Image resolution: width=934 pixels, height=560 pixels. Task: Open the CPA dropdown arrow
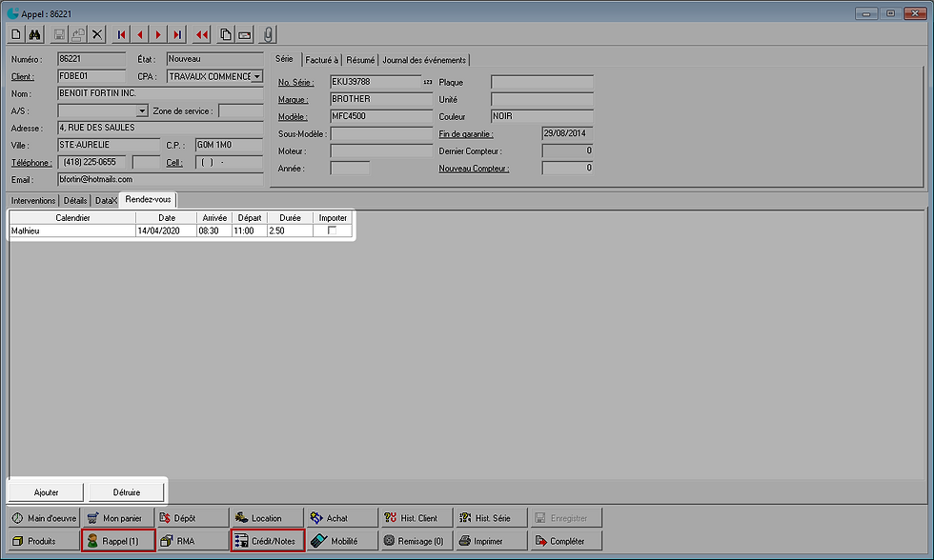click(x=256, y=76)
